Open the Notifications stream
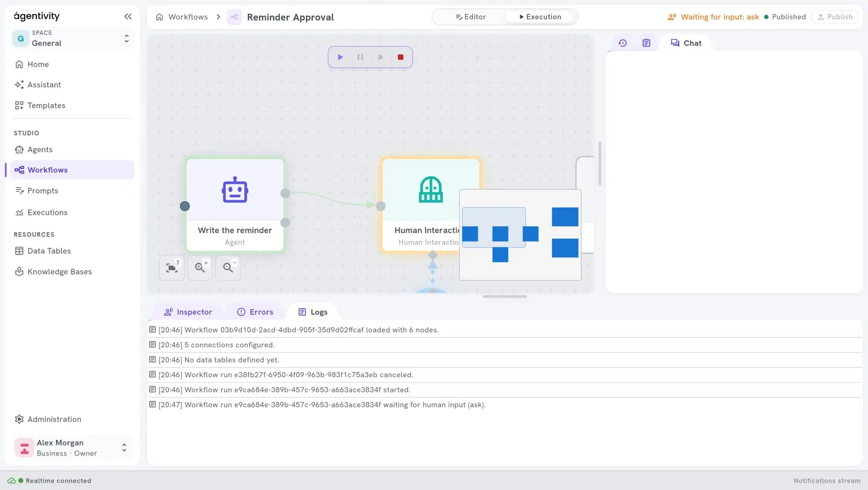The height and width of the screenshot is (490, 868). [x=827, y=481]
